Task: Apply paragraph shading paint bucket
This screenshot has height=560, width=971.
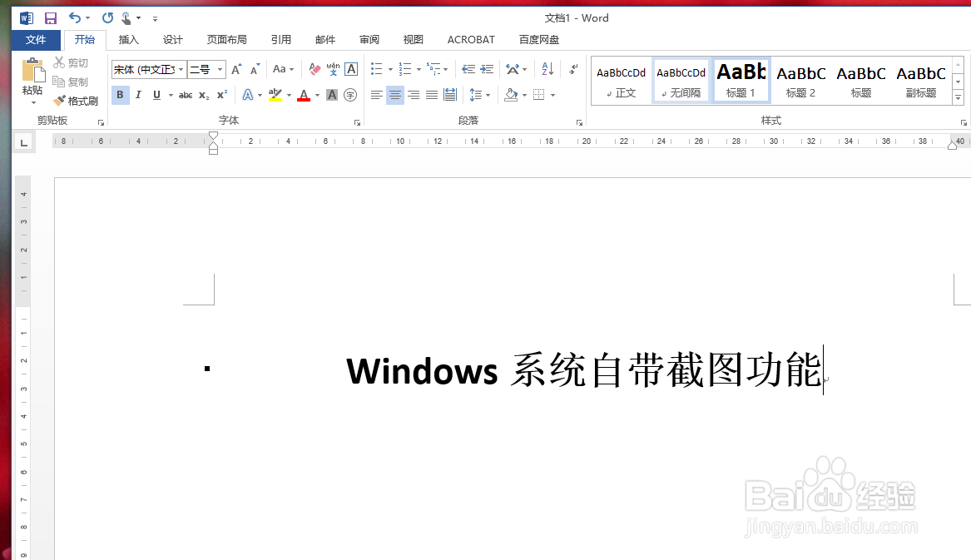Action: coord(511,95)
